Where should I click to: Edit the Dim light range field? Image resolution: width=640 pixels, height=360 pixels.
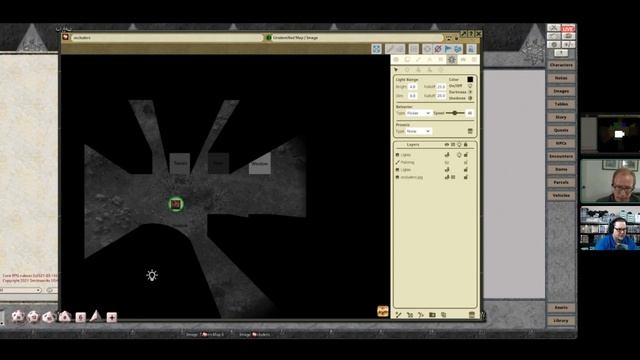412,96
